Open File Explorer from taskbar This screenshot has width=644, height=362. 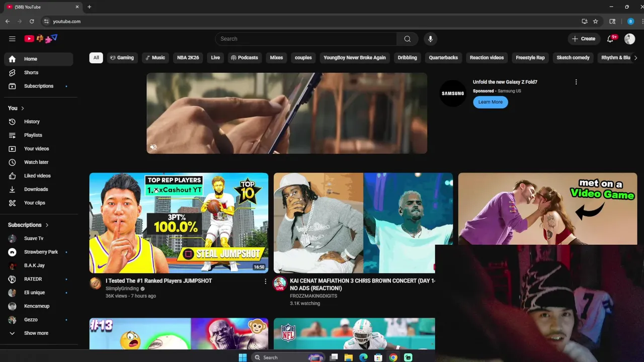click(x=348, y=357)
